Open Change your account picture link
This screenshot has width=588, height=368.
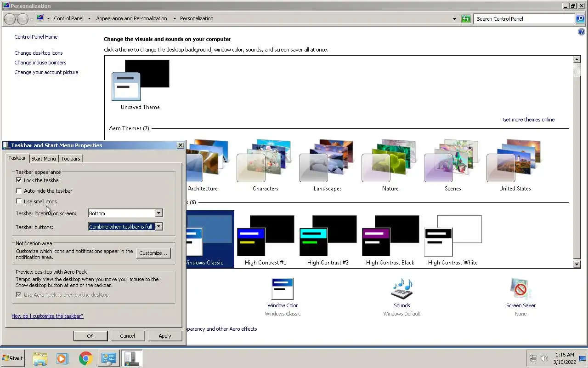(46, 72)
